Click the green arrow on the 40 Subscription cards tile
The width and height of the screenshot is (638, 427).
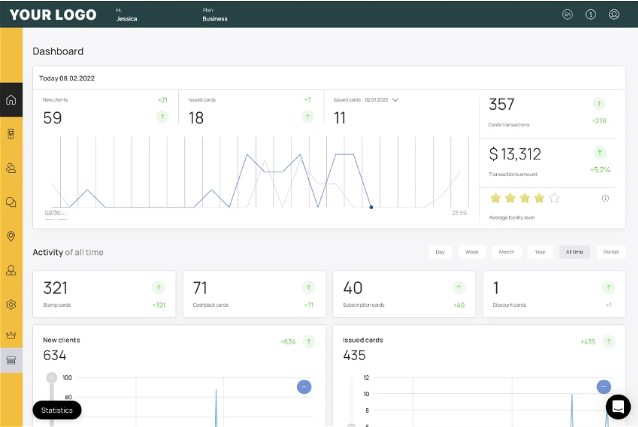point(459,288)
